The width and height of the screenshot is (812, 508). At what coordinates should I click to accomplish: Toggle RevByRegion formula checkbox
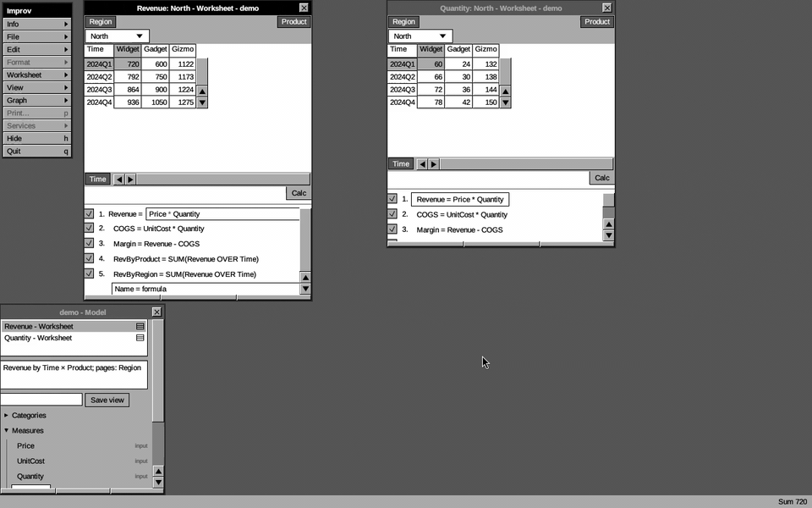tap(89, 273)
